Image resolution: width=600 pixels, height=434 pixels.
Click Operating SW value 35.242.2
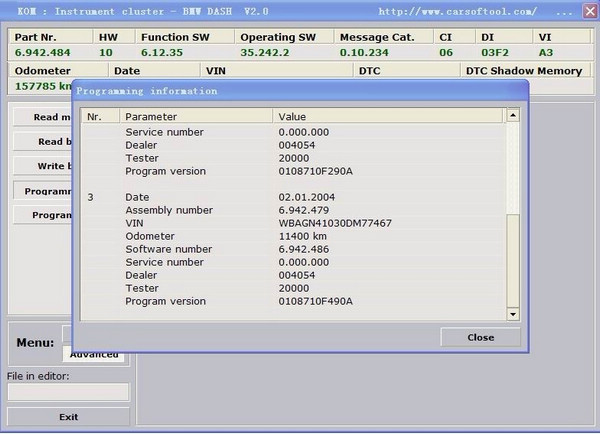click(x=265, y=52)
